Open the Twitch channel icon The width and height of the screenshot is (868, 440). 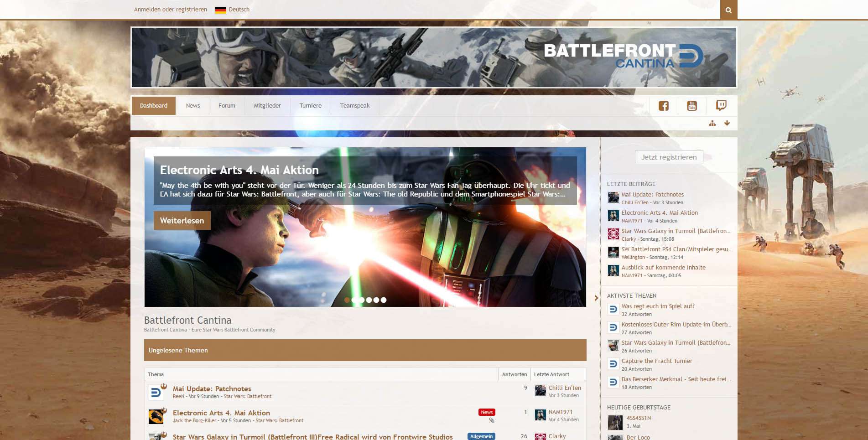[721, 106]
